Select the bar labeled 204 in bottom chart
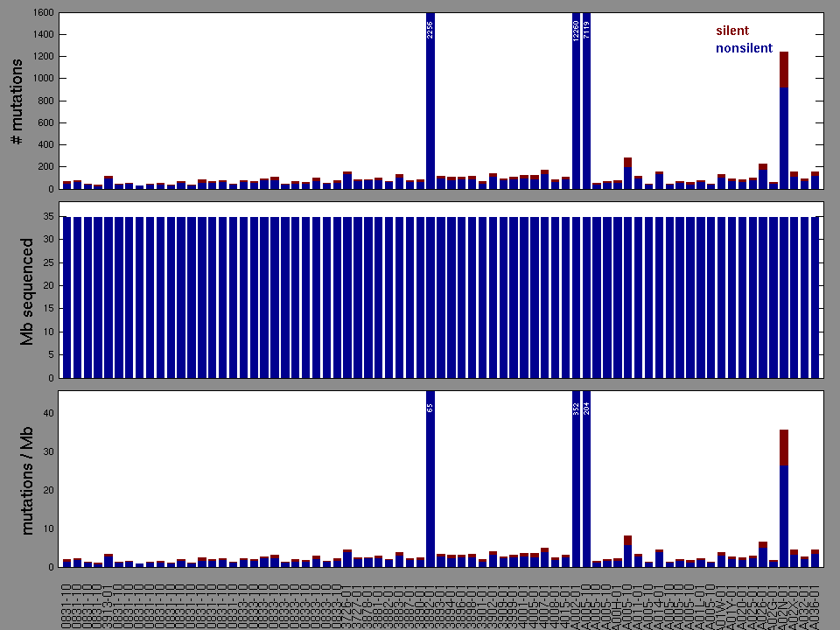Screen dimensions: 840x630 (x=586, y=481)
